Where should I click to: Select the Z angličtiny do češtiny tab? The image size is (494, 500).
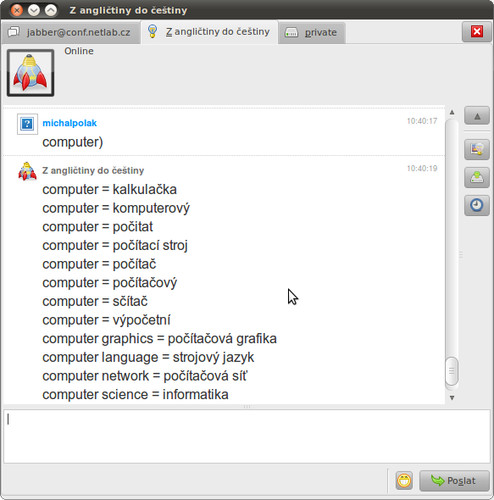(x=210, y=32)
